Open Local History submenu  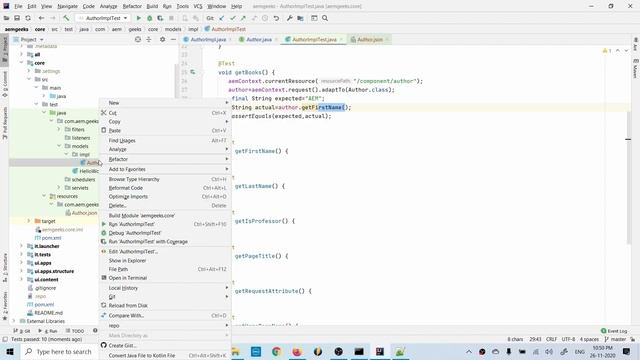click(x=165, y=288)
